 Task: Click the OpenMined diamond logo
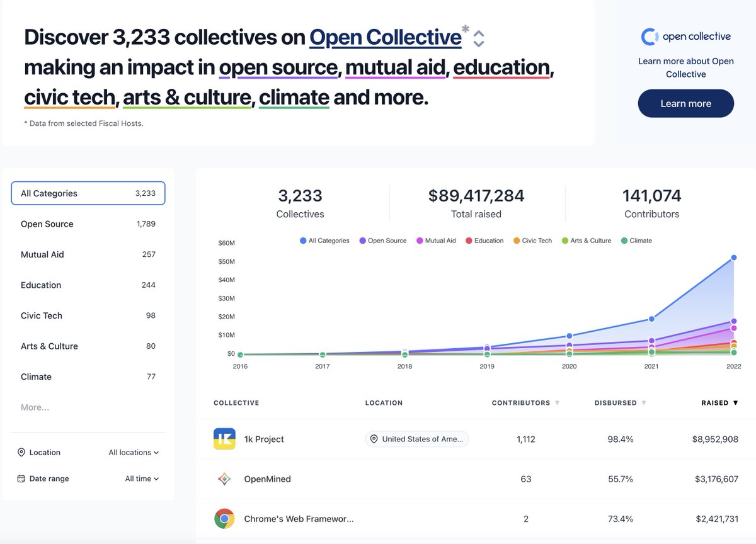tap(224, 479)
